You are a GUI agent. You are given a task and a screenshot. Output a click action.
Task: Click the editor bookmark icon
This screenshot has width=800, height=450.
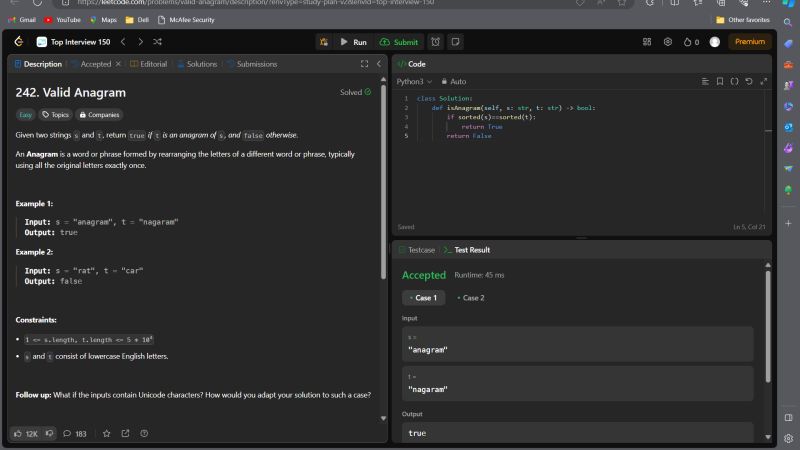click(719, 82)
